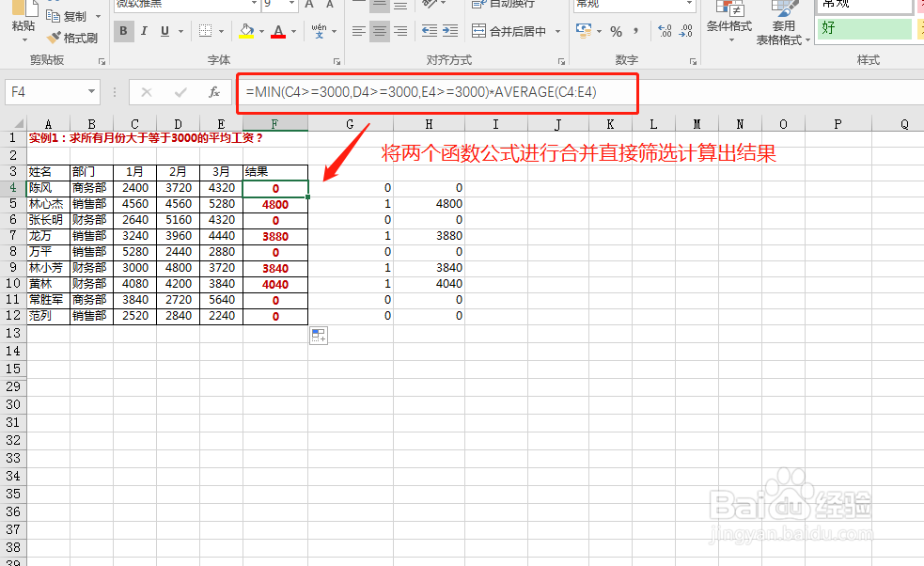
Task: Expand the borders dropdown arrow
Action: pos(221,31)
